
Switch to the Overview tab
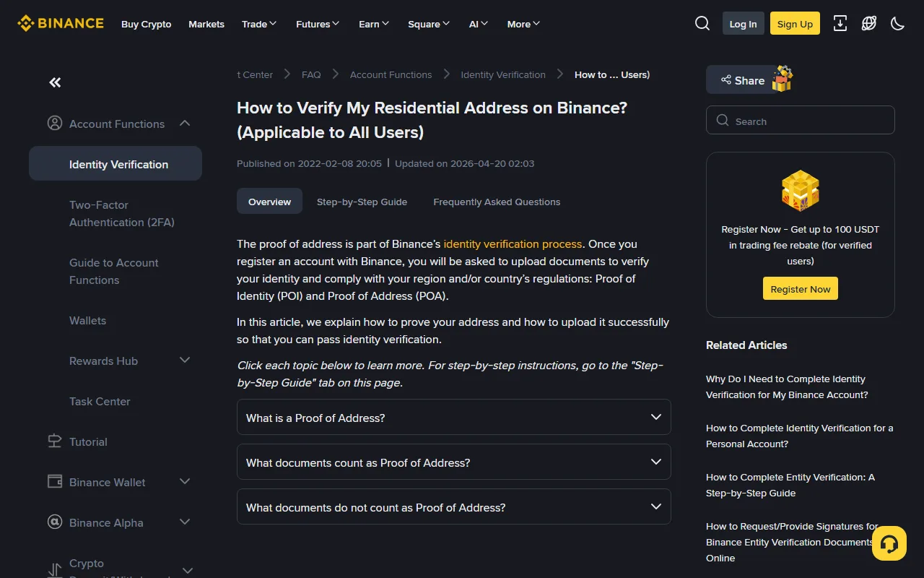pyautogui.click(x=269, y=202)
